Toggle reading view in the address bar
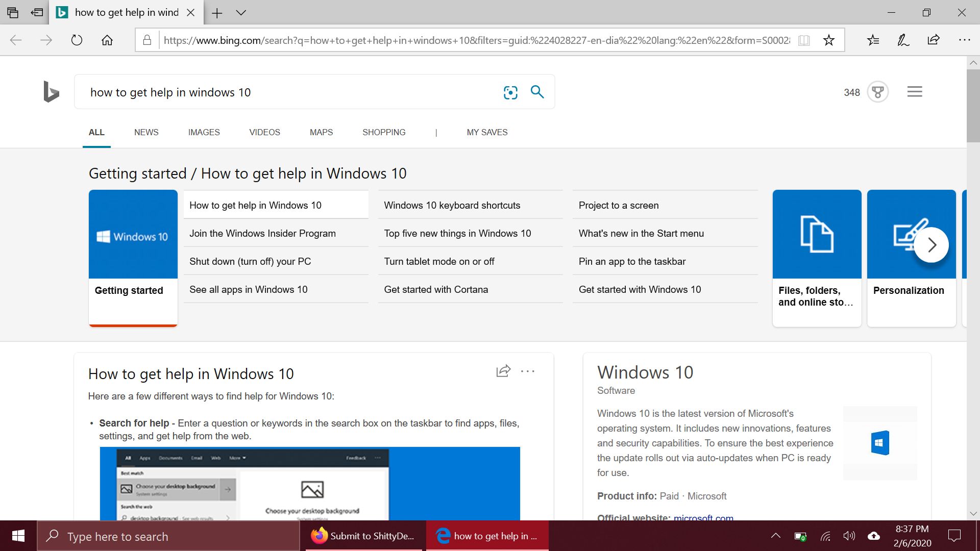The width and height of the screenshot is (980, 551). pos(803,40)
